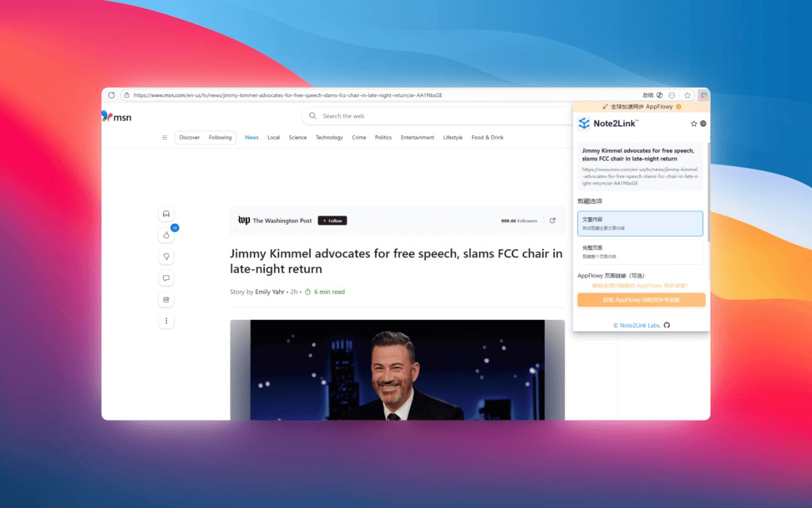
Task: Open the Entertainment category
Action: tap(417, 137)
